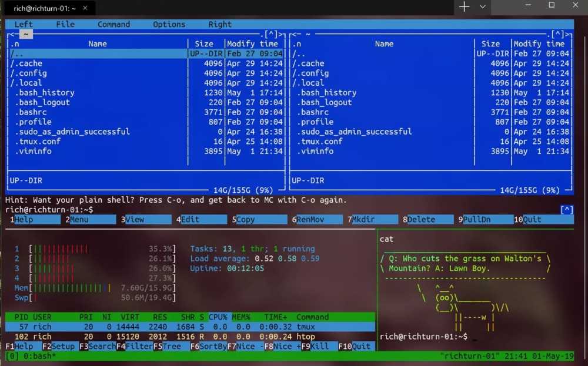Open the Command menu

(113, 24)
